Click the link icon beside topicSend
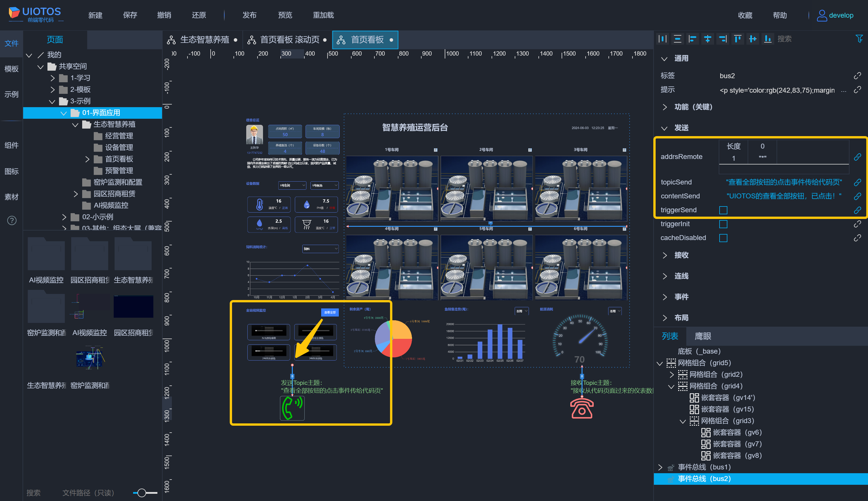This screenshot has width=868, height=501. point(857,182)
